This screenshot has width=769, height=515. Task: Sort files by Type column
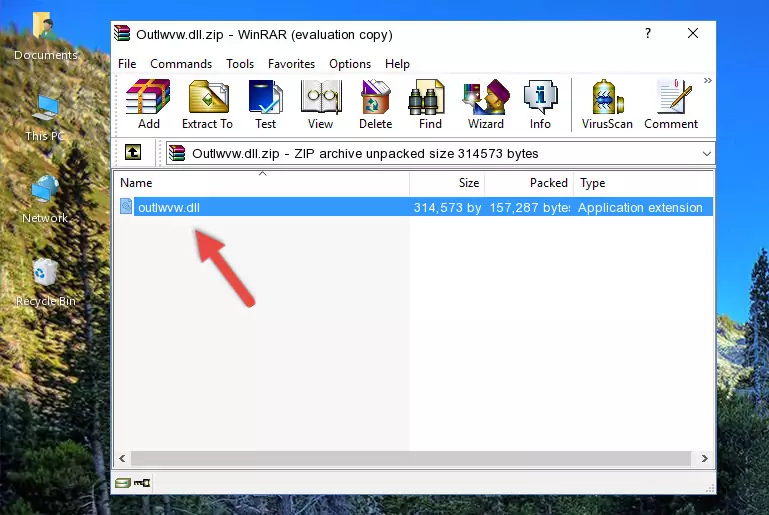tap(643, 183)
